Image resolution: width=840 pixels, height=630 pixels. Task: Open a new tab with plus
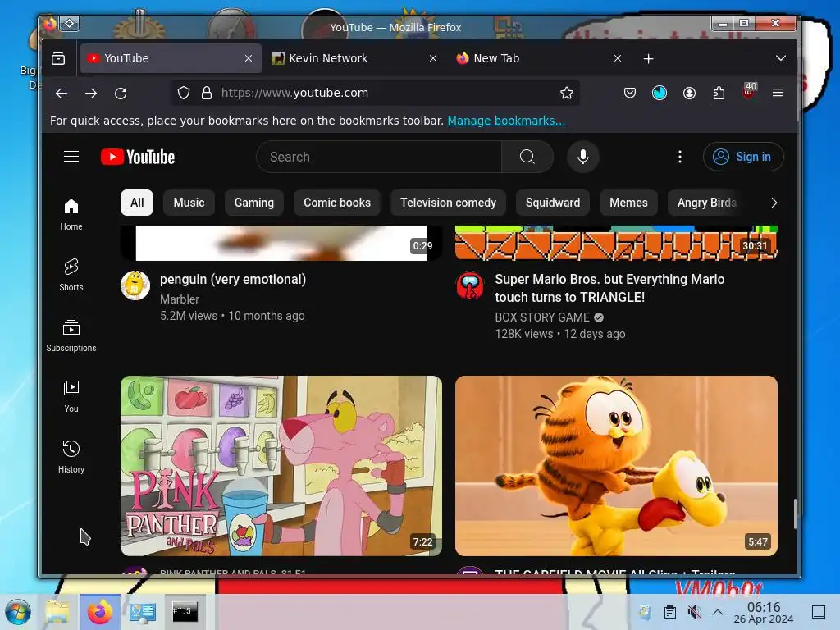(648, 58)
